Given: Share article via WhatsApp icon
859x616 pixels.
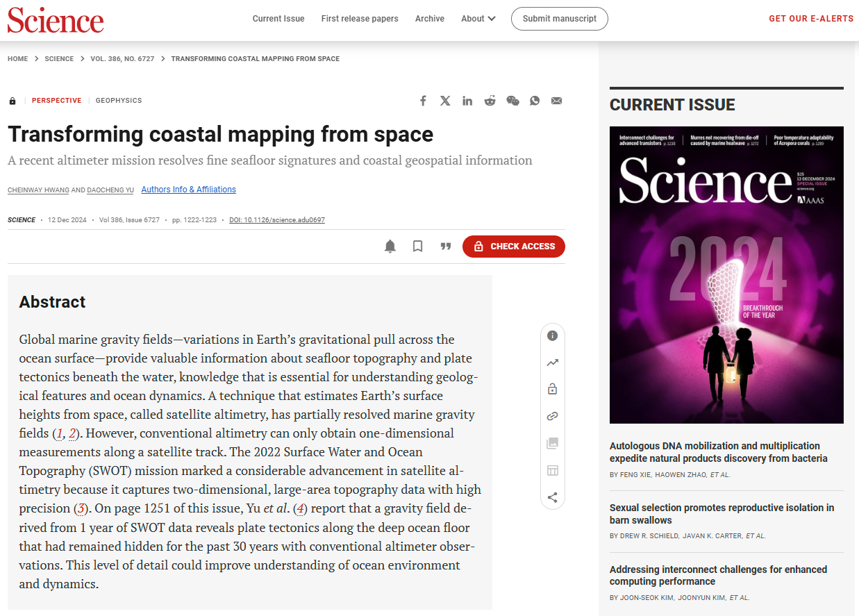Looking at the screenshot, I should (x=535, y=101).
